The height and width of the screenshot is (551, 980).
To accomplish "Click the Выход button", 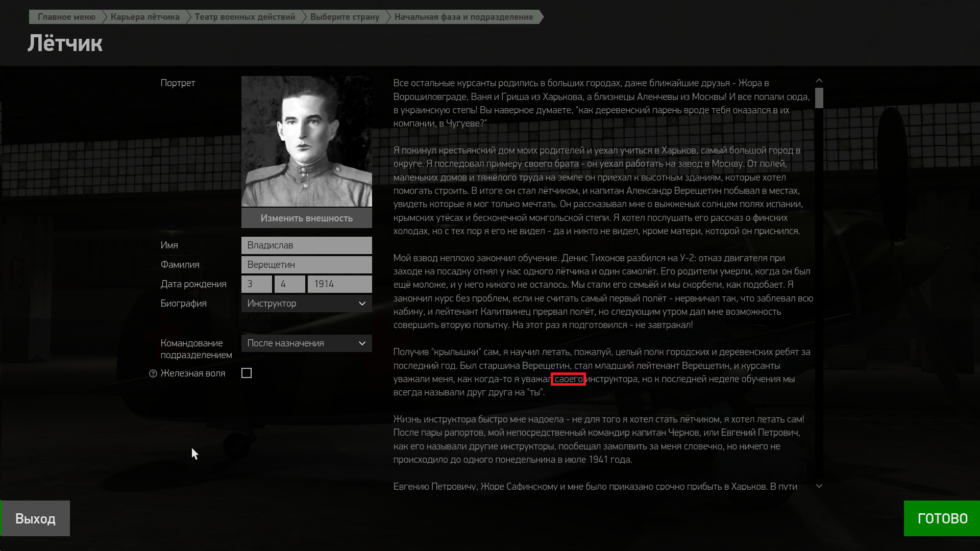I will click(x=35, y=518).
